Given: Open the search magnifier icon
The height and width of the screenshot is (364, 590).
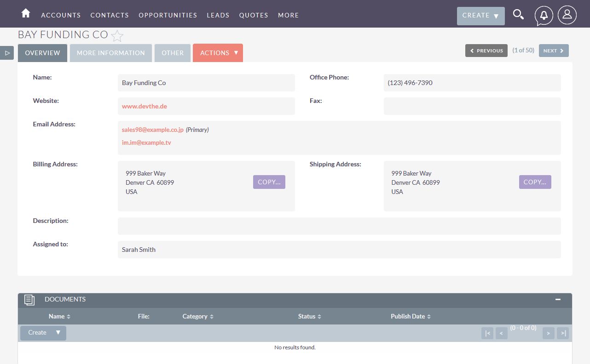Looking at the screenshot, I should tap(518, 15).
